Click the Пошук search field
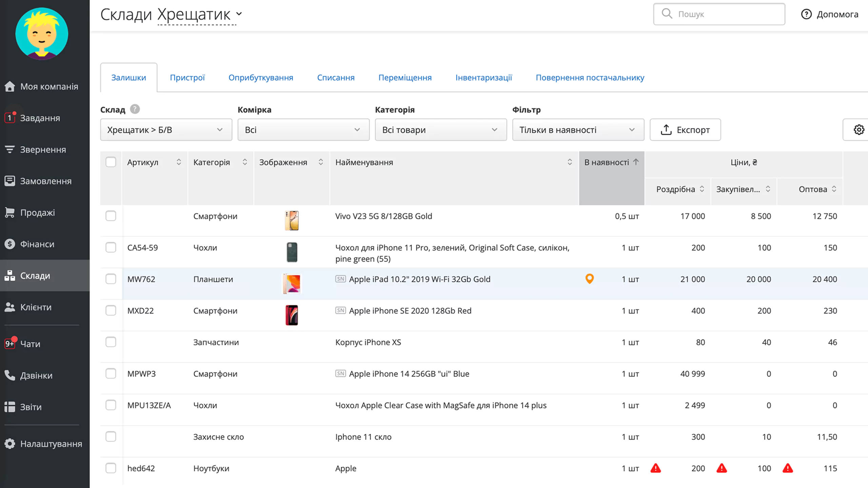The height and width of the screenshot is (488, 868). pyautogui.click(x=719, y=14)
